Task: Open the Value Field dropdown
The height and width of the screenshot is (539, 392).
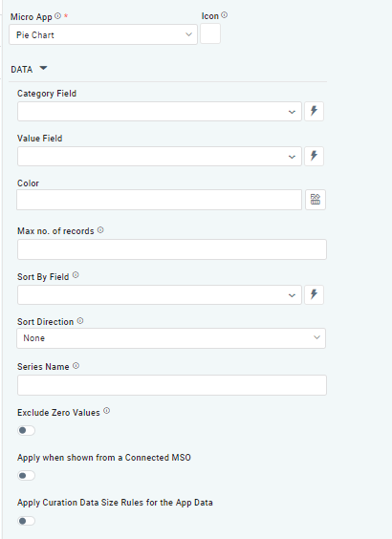Action: pyautogui.click(x=160, y=156)
